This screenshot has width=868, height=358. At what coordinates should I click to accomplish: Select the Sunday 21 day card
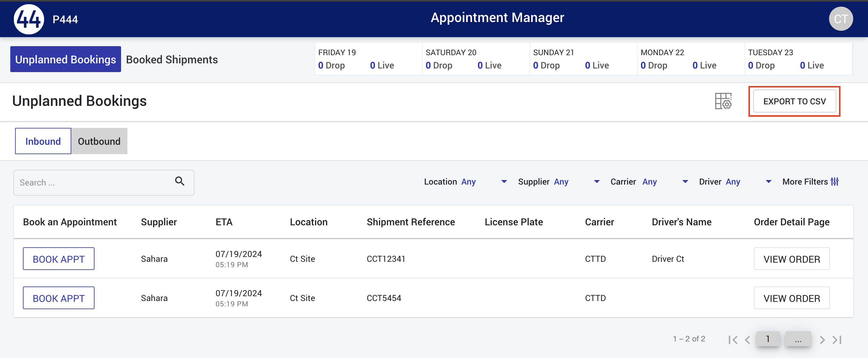point(583,59)
